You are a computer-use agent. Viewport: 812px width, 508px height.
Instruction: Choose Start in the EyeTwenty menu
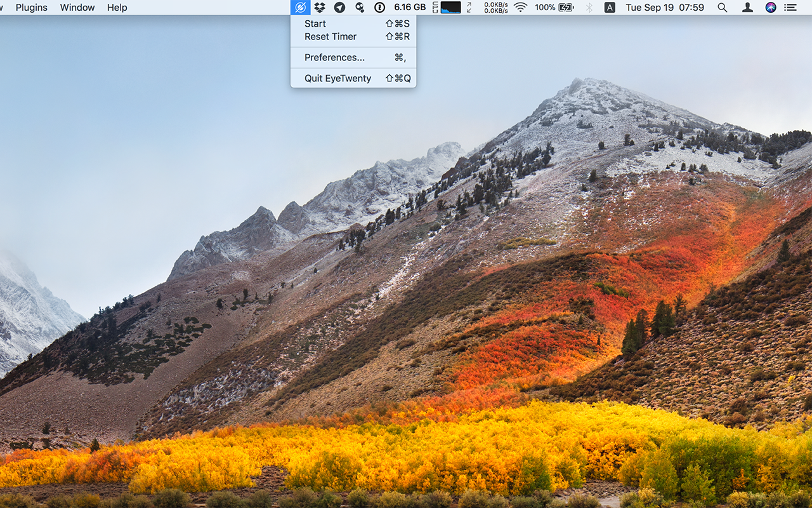tap(353, 23)
